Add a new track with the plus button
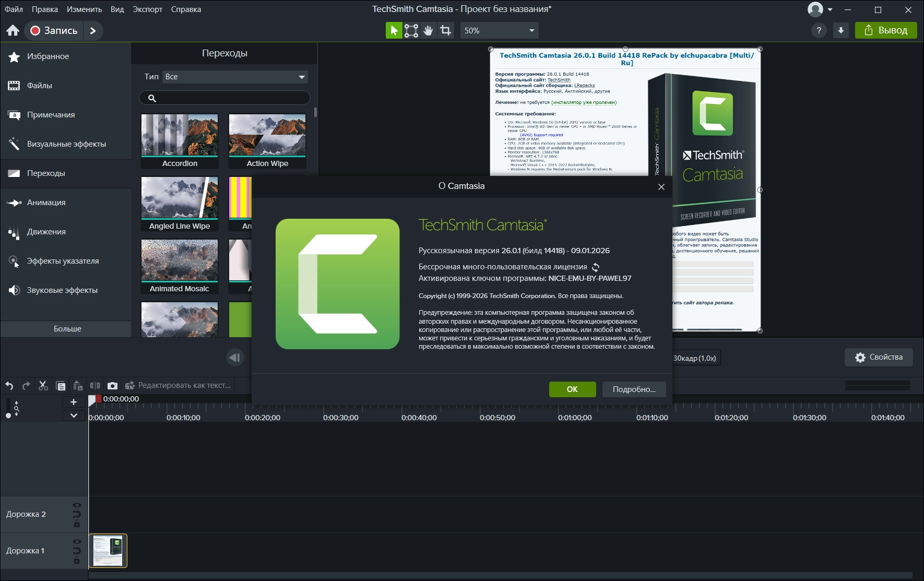924x581 pixels. tap(74, 402)
